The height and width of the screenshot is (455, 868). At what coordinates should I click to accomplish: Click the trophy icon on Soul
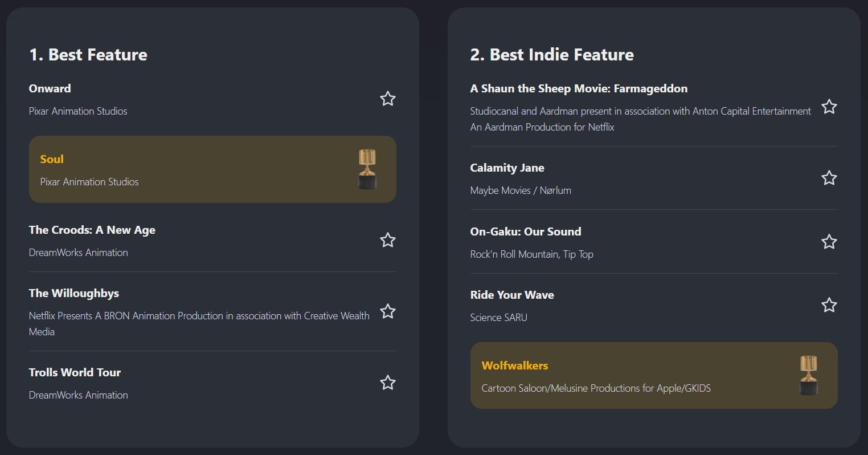pos(367,169)
